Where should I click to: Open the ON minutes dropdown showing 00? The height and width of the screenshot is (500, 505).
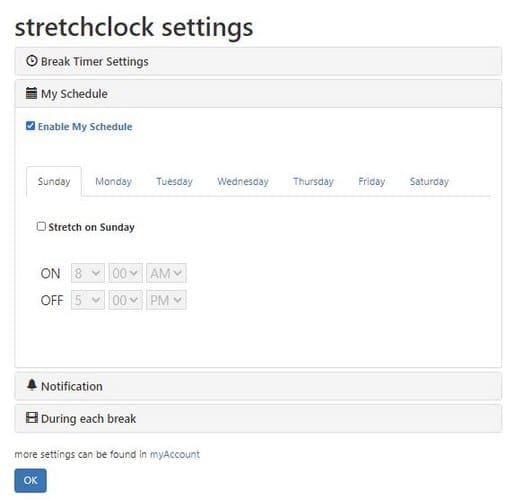click(125, 273)
